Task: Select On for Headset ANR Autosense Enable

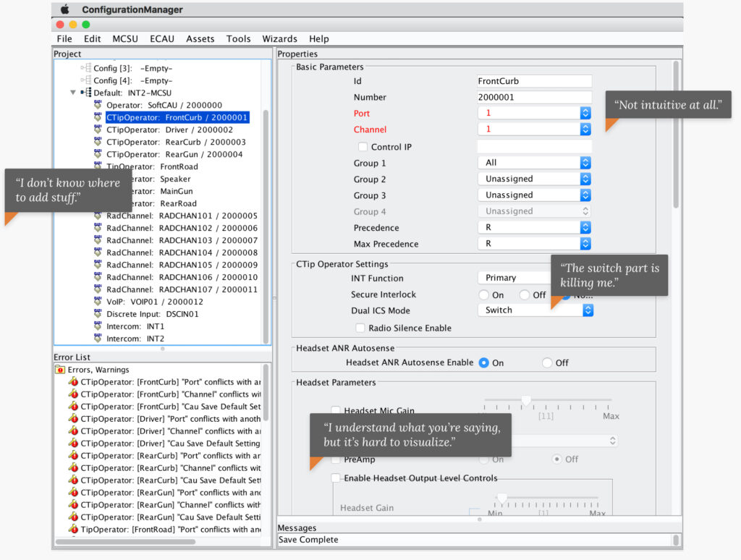Action: [483, 362]
